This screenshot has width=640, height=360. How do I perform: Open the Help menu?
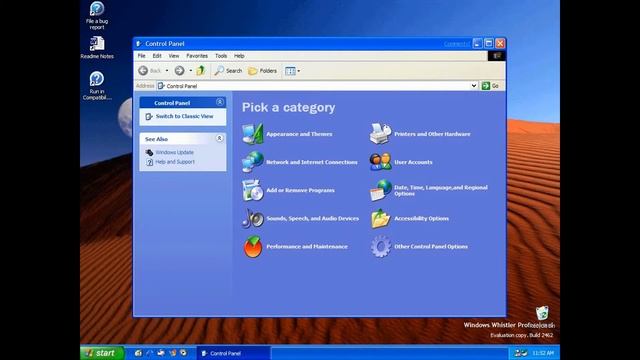coord(239,56)
